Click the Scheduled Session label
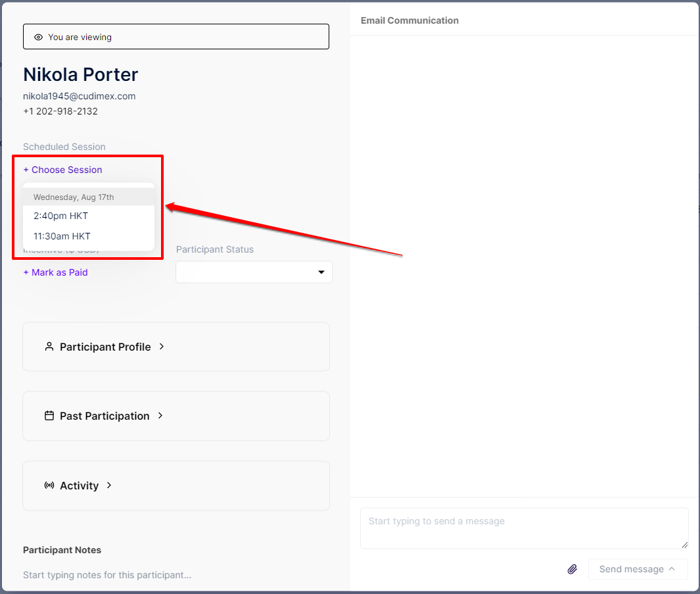The width and height of the screenshot is (700, 594). [64, 147]
